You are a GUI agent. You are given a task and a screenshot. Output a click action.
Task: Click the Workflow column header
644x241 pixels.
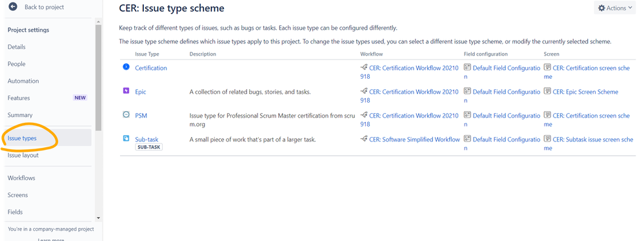(x=371, y=54)
